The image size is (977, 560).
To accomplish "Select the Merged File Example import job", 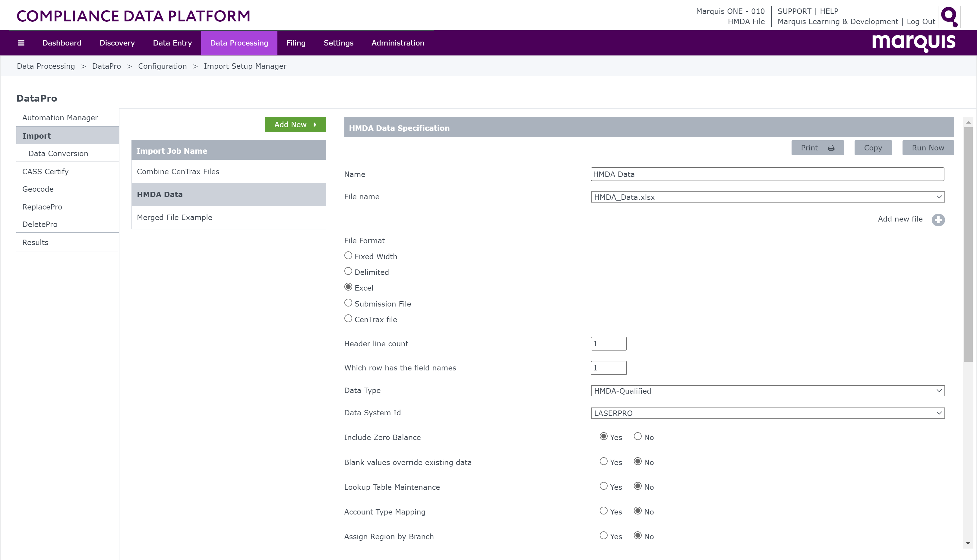I will [174, 217].
